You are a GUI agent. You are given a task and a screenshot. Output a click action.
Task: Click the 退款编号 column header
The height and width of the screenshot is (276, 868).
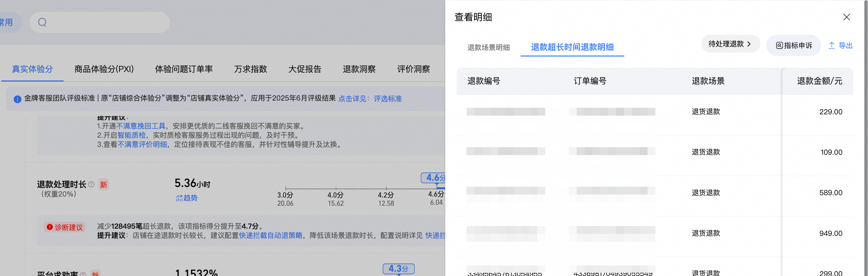point(484,81)
